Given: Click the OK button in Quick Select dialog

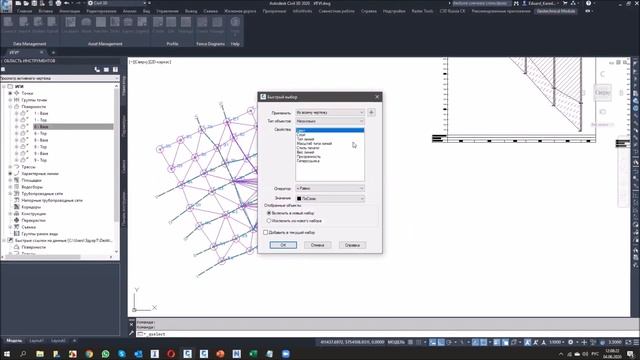Looking at the screenshot, I should (x=283, y=245).
